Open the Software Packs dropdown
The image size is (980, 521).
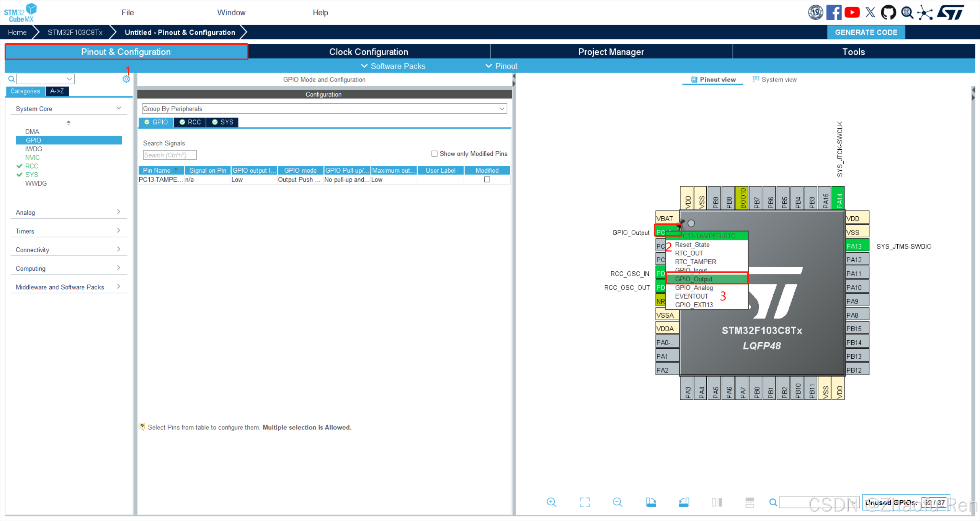coord(393,66)
